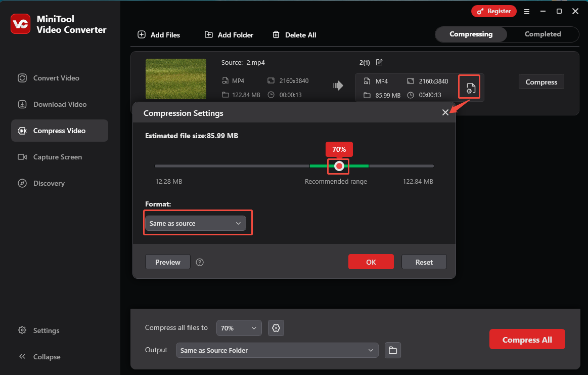Click the Recommended range label

[336, 182]
